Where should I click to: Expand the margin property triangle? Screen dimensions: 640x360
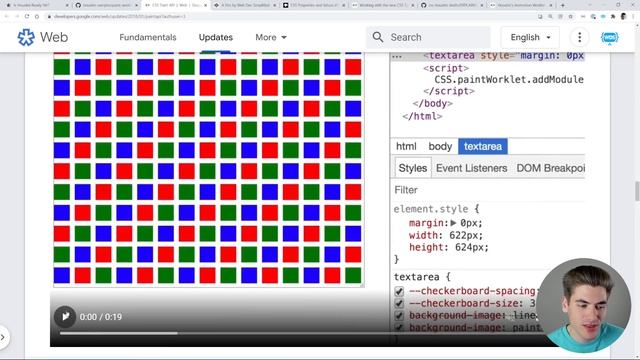pyautogui.click(x=453, y=223)
